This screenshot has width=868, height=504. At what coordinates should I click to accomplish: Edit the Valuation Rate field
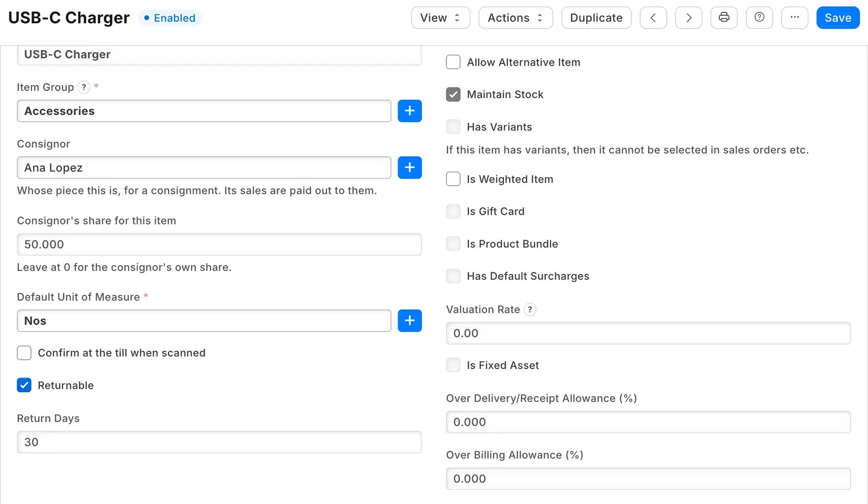coord(648,333)
